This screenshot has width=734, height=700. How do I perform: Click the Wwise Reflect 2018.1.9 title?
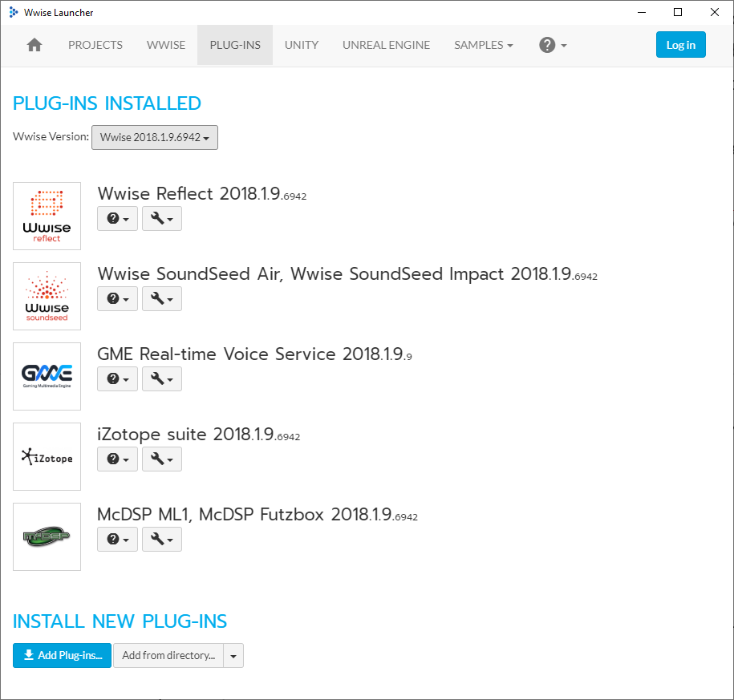pos(202,194)
